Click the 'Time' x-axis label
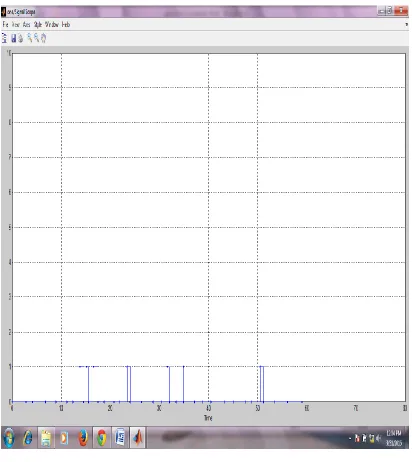The image size is (412, 462). point(208,418)
